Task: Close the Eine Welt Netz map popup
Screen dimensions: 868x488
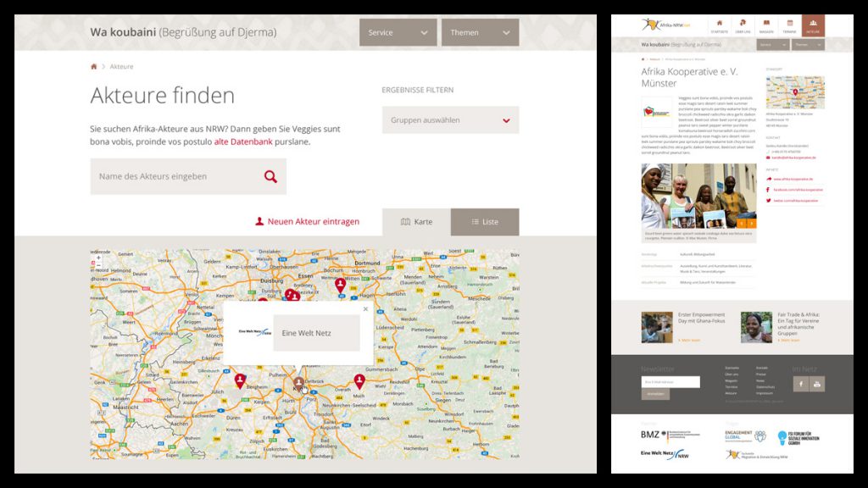Action: [365, 308]
